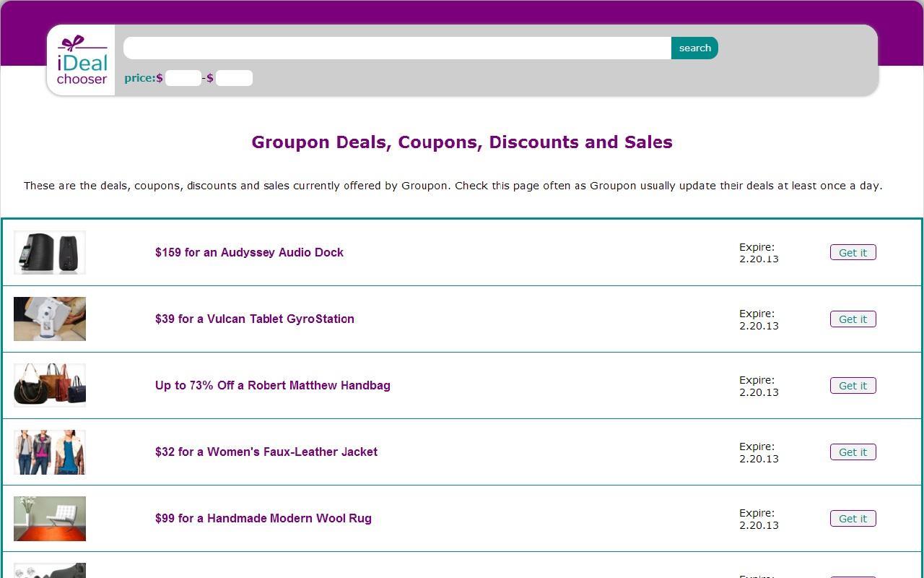Open the Handmade Modern Wool Rug thumbnail

click(x=50, y=518)
